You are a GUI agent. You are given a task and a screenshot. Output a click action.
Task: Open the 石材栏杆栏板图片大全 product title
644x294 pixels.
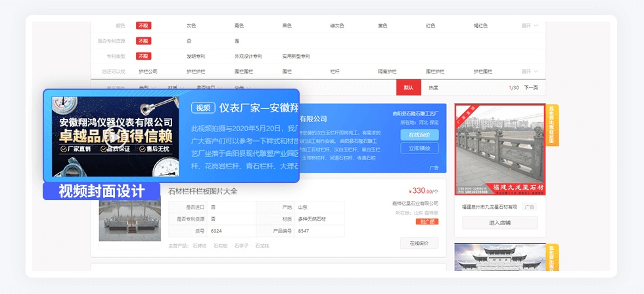tap(203, 191)
